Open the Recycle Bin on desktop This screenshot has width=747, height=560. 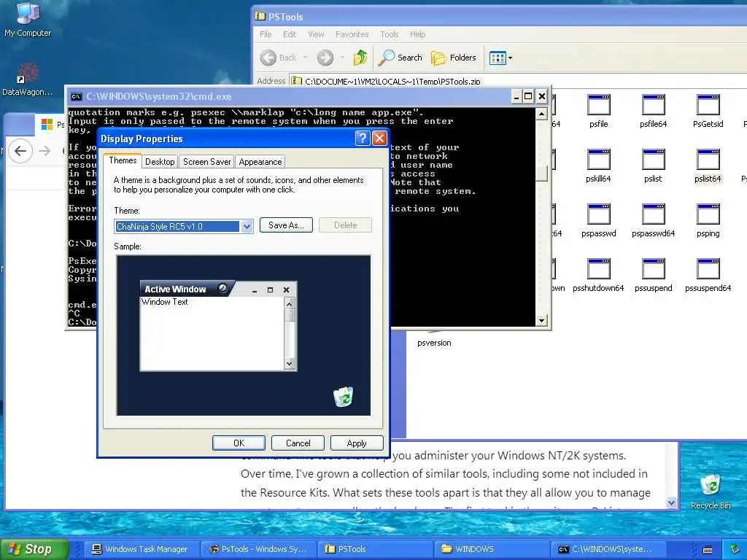(x=711, y=491)
